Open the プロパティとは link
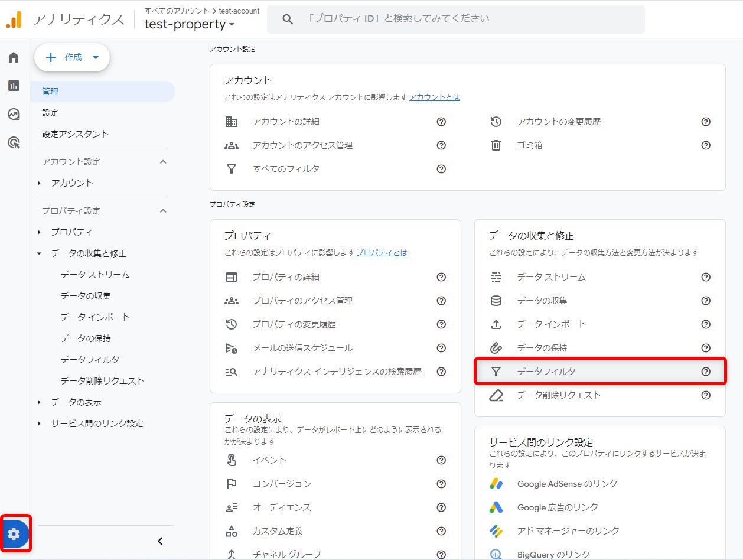Image resolution: width=743 pixels, height=560 pixels. pyautogui.click(x=382, y=252)
